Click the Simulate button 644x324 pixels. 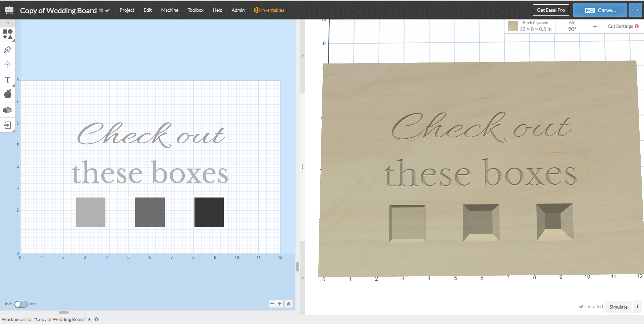coord(618,307)
